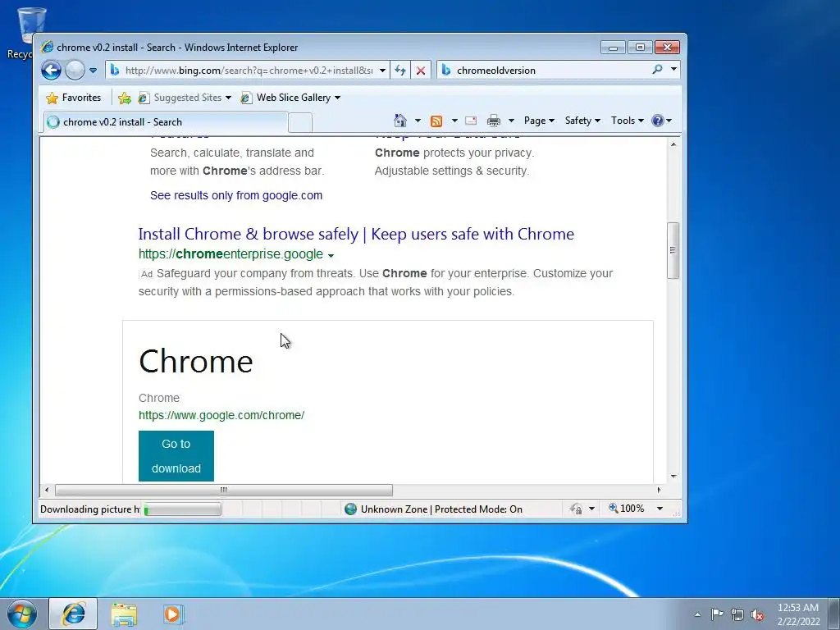Open a new blank tab
This screenshot has width=840, height=630.
300,123
